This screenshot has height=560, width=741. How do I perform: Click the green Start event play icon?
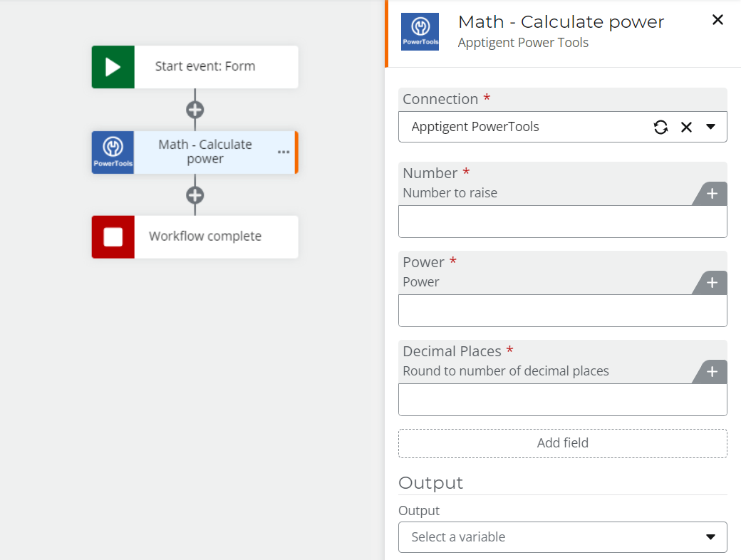[x=112, y=66]
